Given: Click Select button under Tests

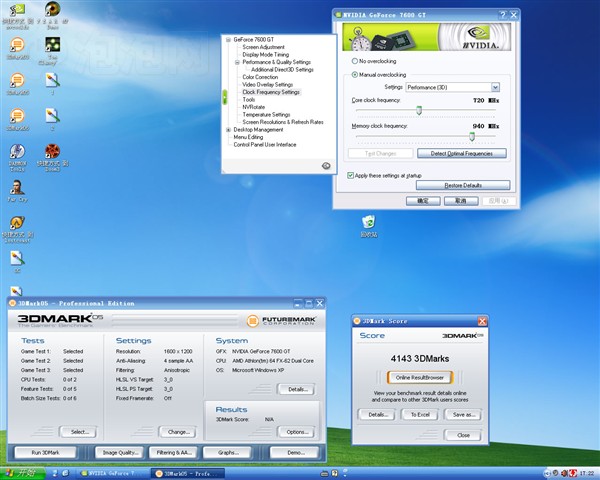Looking at the screenshot, I should coord(79,432).
